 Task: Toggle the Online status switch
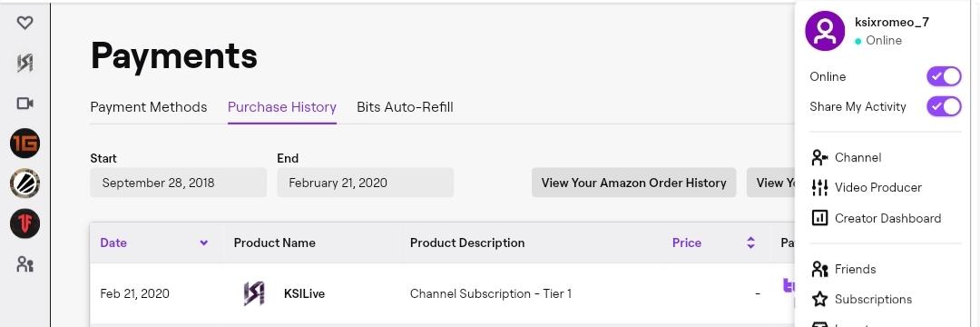coord(944,76)
